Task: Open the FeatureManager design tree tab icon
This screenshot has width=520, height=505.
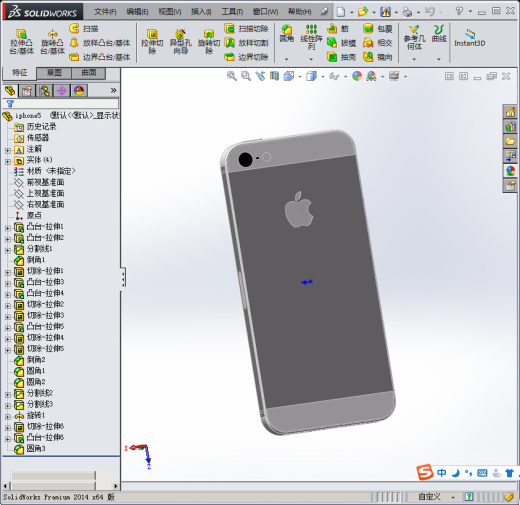Action: (10, 90)
